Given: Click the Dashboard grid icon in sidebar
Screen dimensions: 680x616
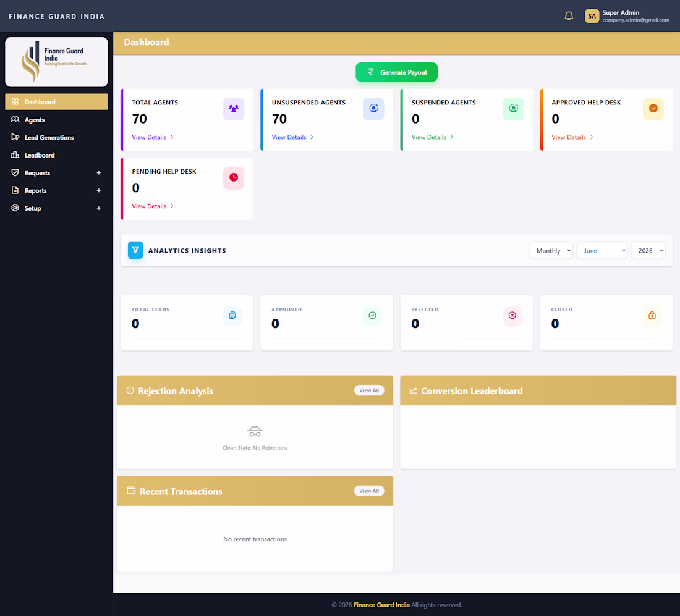Looking at the screenshot, I should [x=15, y=102].
